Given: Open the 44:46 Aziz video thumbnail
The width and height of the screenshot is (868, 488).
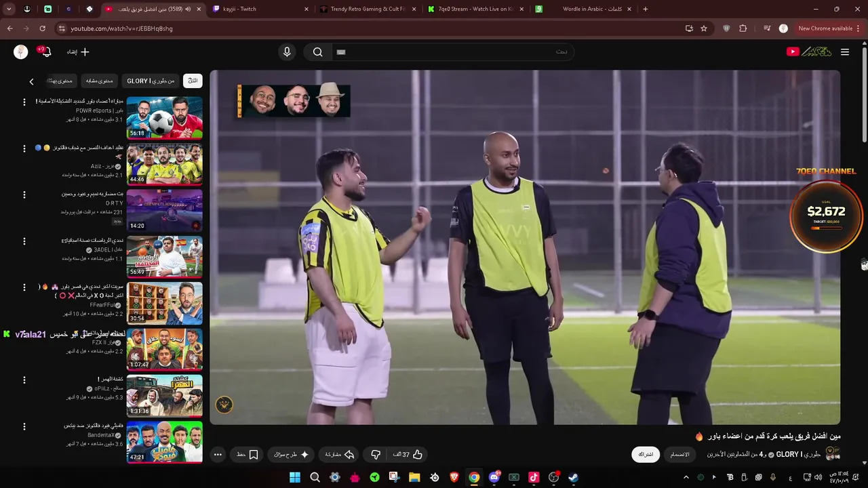Looking at the screenshot, I should point(164,164).
